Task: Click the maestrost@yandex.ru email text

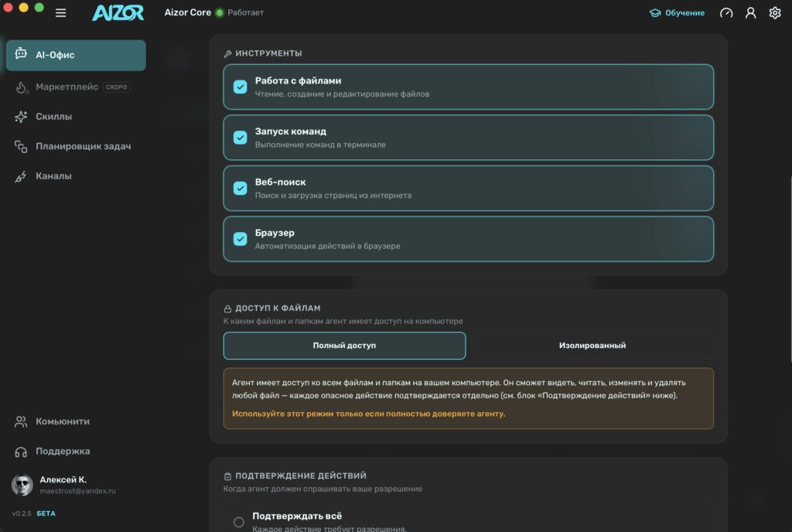Action: pyautogui.click(x=78, y=491)
